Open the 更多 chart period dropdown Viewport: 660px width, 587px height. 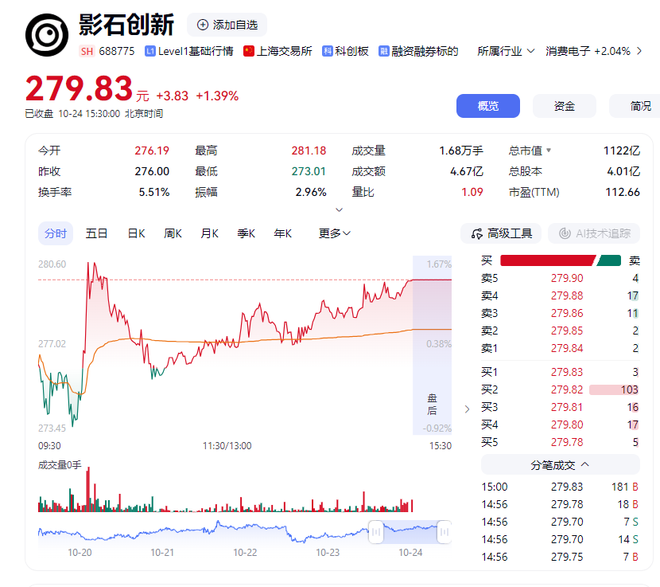(x=334, y=233)
